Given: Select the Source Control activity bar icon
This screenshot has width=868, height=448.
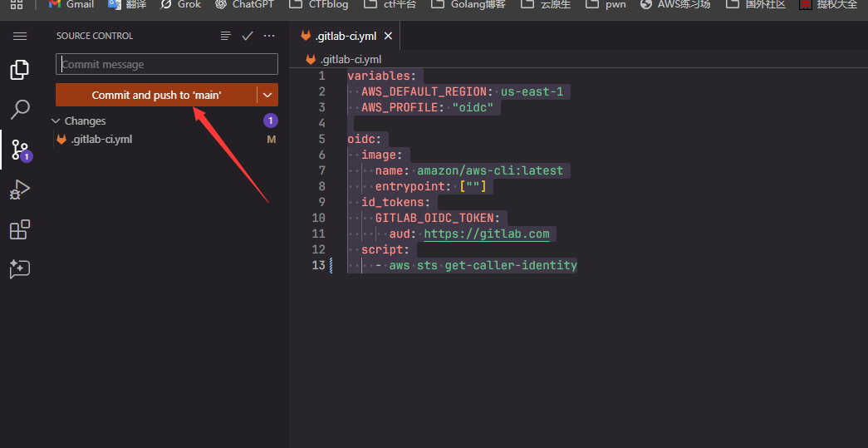Looking at the screenshot, I should click(20, 150).
